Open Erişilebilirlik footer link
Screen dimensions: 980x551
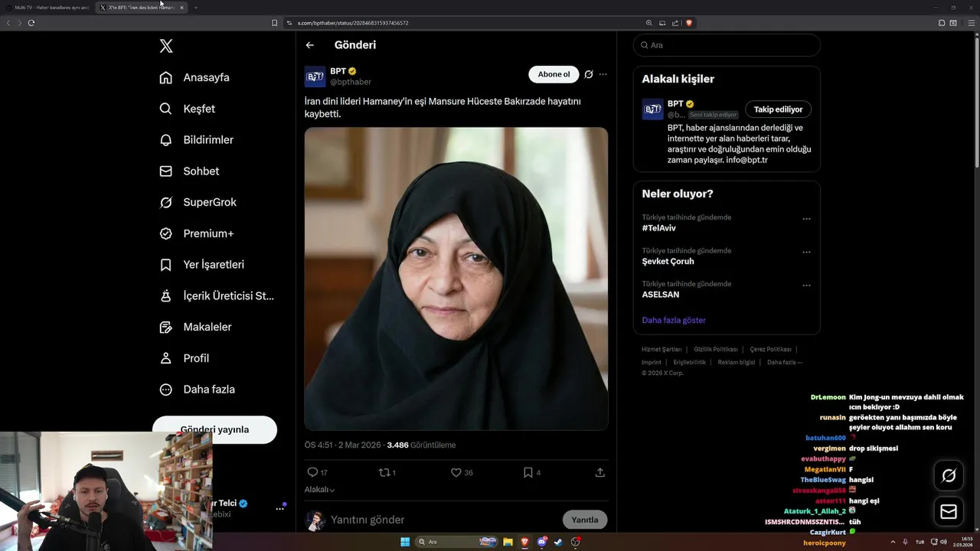(x=690, y=362)
